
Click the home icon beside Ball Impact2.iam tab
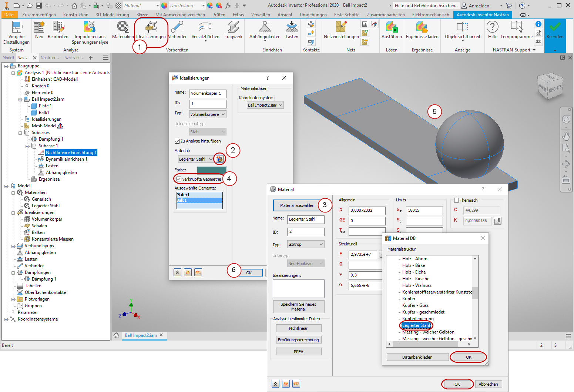pos(116,335)
